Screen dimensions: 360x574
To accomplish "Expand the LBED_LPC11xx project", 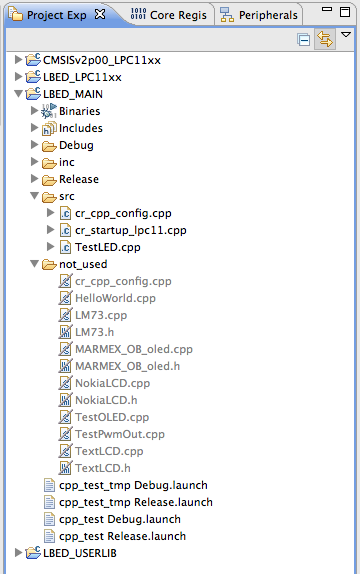I will pos(18,76).
